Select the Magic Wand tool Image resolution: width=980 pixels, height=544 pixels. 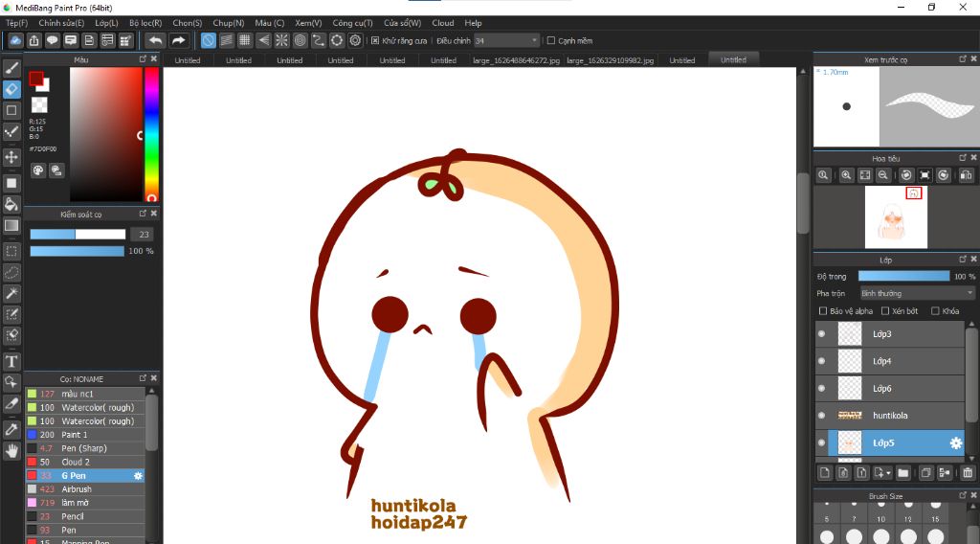point(11,293)
